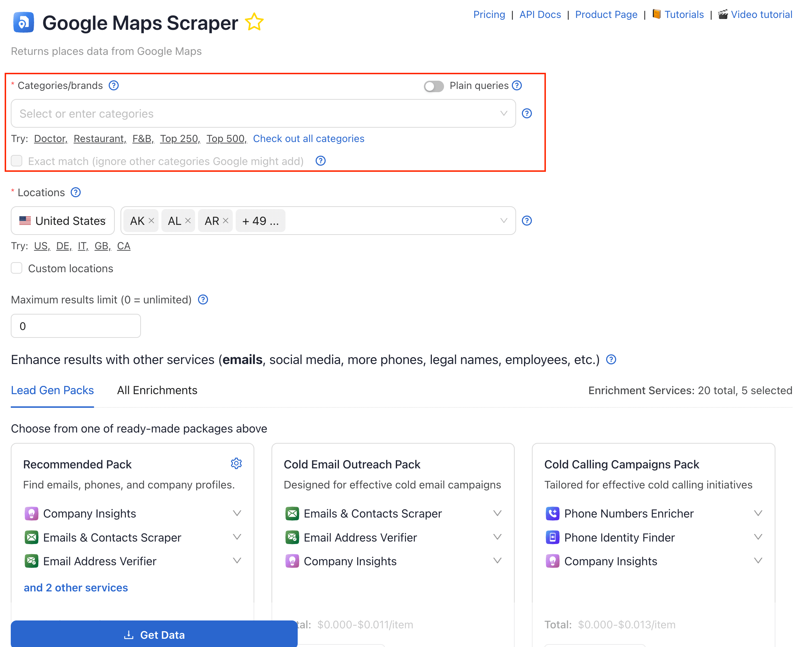Viewport: 812px width, 647px height.
Task: Click the Tutorials book icon
Action: point(656,14)
